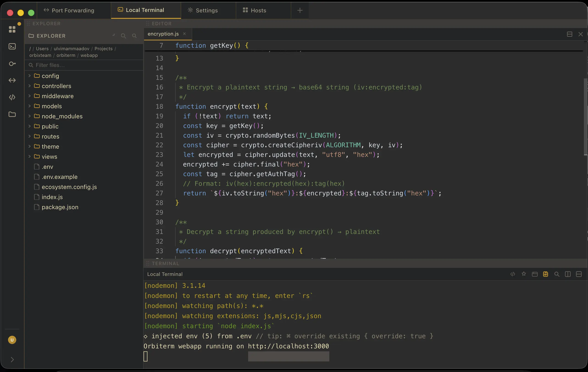588x372 pixels.
Task: Expand the sidebar with bottom chevron
Action: tap(12, 359)
